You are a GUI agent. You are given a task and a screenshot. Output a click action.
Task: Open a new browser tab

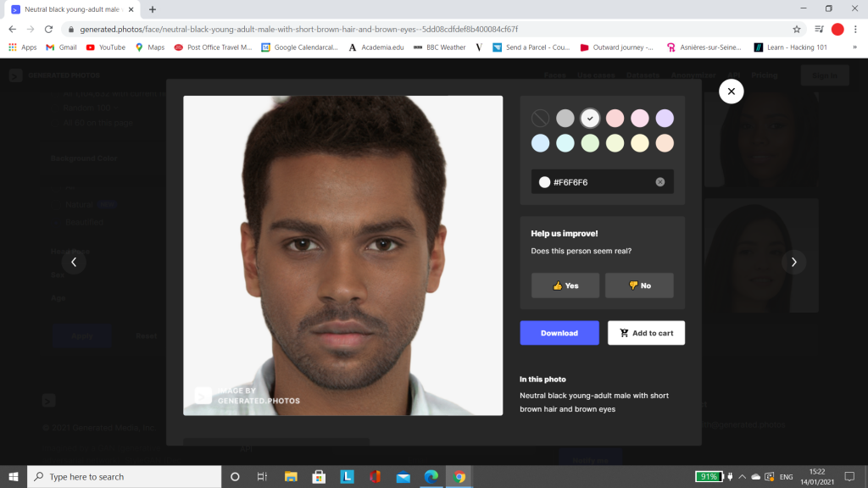(x=153, y=9)
